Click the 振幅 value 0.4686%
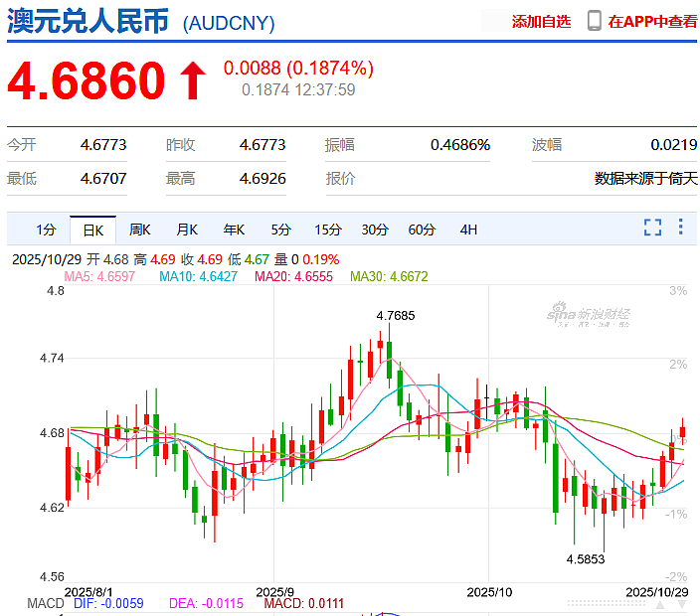The height and width of the screenshot is (616, 700). pyautogui.click(x=460, y=144)
